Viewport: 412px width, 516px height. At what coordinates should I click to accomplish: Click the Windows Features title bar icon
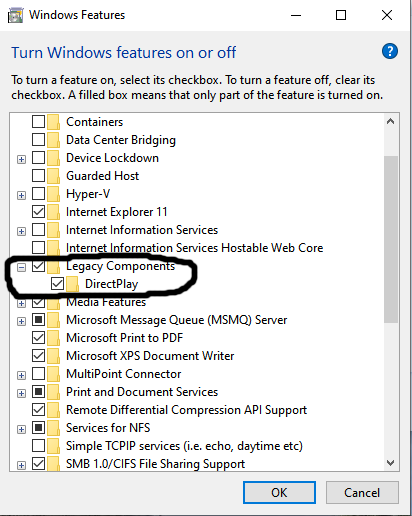click(15, 16)
